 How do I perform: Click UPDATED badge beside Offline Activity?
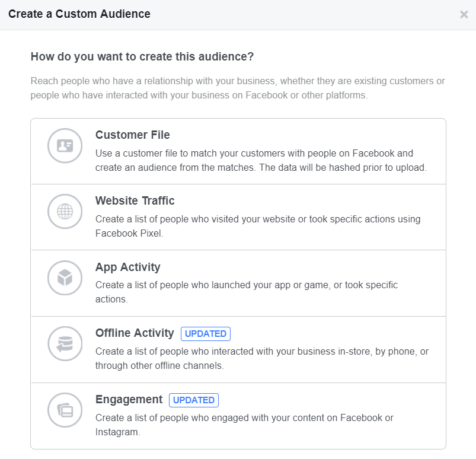206,333
